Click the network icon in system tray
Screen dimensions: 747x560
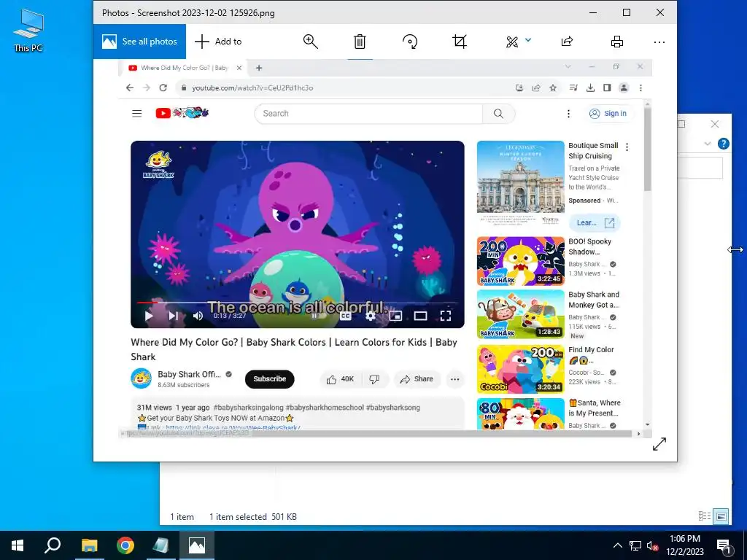[x=635, y=545]
